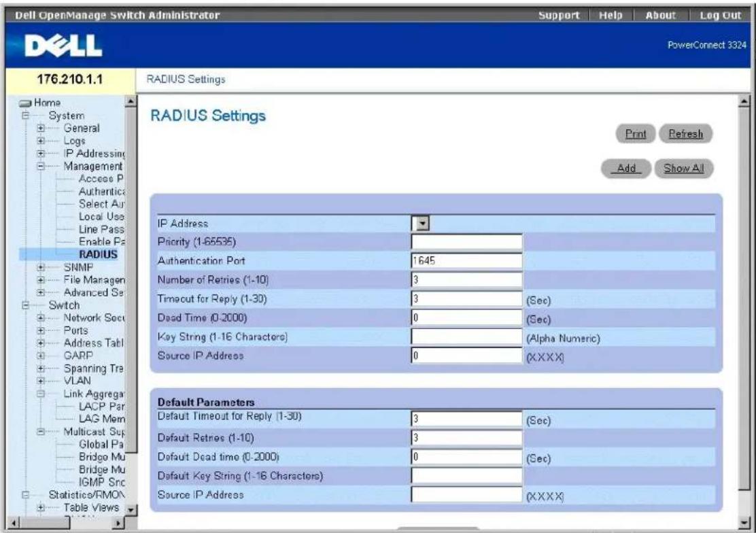
Task: Log Out of the switch administrator
Action: [721, 16]
